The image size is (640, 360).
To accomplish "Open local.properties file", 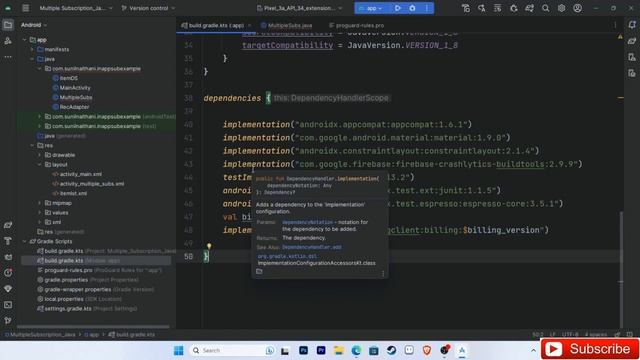I will pyautogui.click(x=64, y=299).
